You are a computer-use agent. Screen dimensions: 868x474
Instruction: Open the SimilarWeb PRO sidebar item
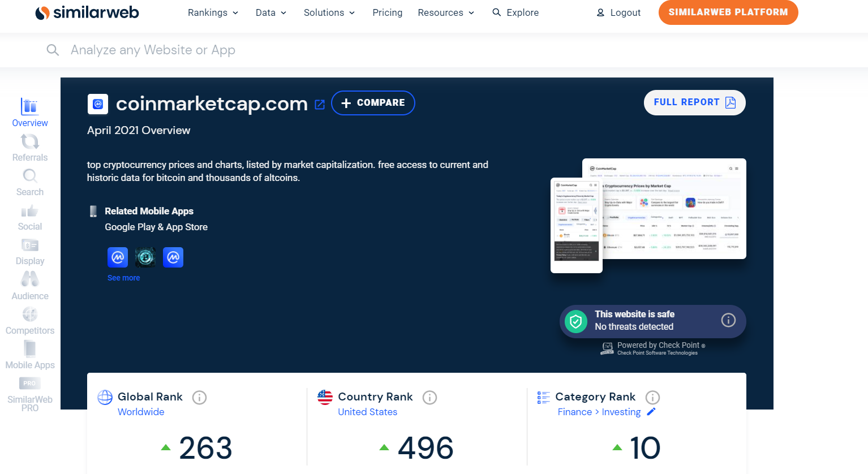click(x=30, y=394)
